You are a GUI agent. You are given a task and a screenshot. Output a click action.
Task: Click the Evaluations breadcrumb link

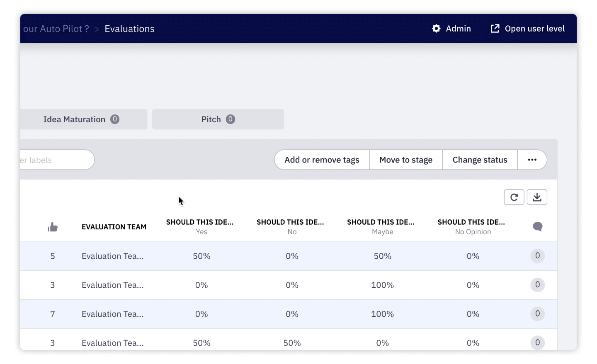[x=129, y=29]
